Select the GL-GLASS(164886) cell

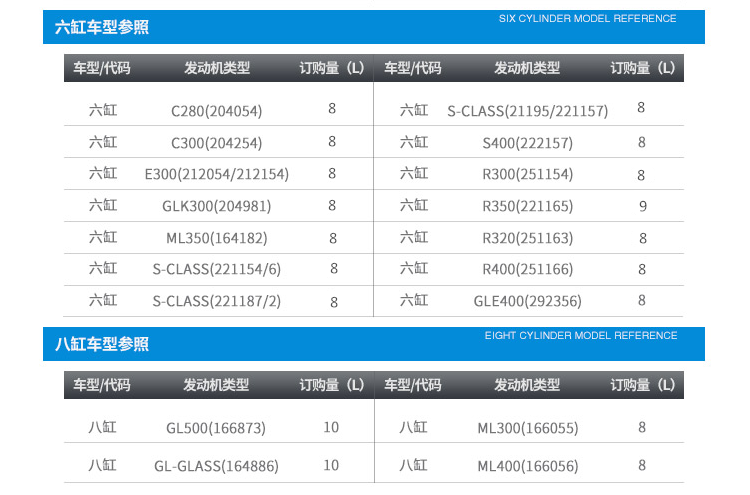click(216, 466)
